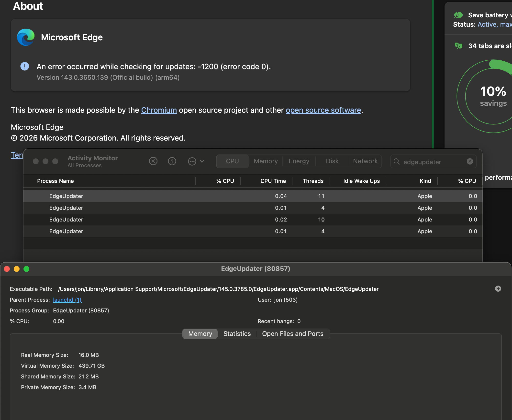The image size is (512, 420).
Task: Expand the chevron beside ellipsis button
Action: (202, 161)
